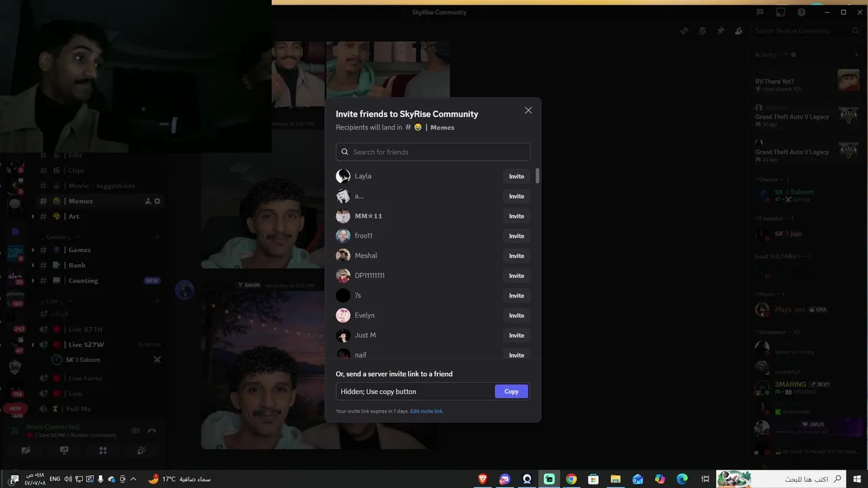Join Pull Me voice channel

tap(99, 409)
